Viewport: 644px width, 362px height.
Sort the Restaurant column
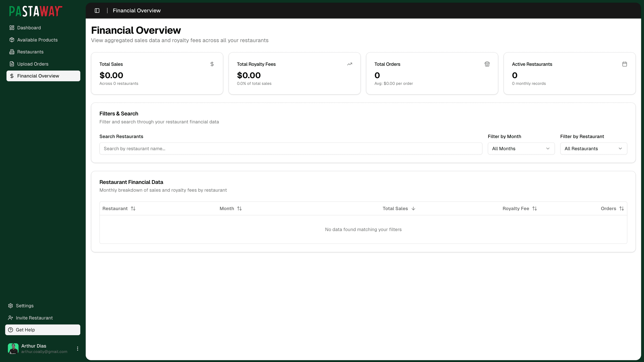133,208
